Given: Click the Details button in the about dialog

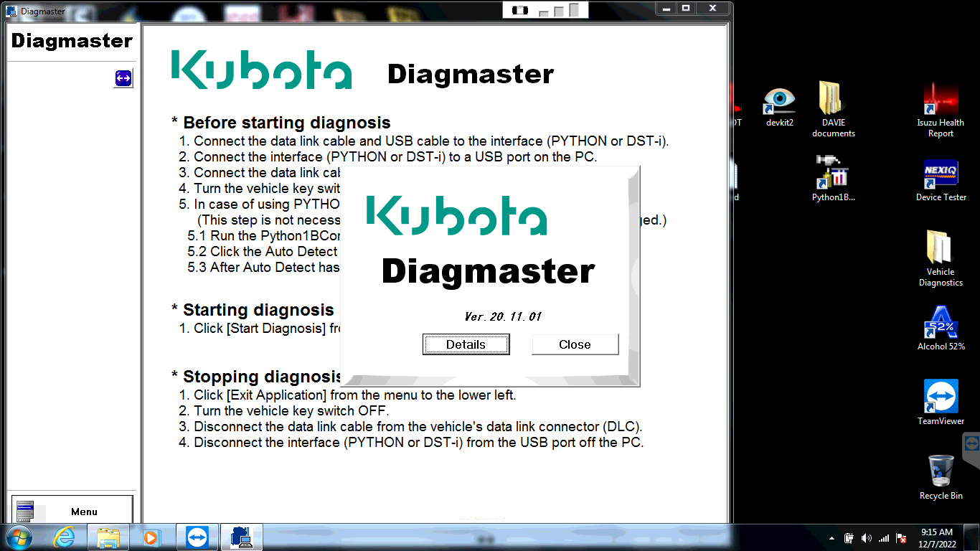Looking at the screenshot, I should click(x=466, y=344).
